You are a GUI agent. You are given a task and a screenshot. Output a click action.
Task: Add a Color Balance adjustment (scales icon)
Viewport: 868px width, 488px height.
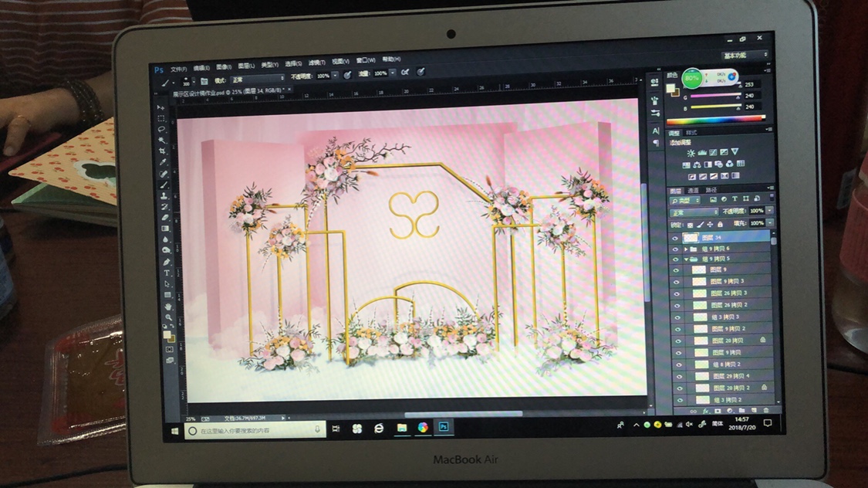click(x=697, y=164)
